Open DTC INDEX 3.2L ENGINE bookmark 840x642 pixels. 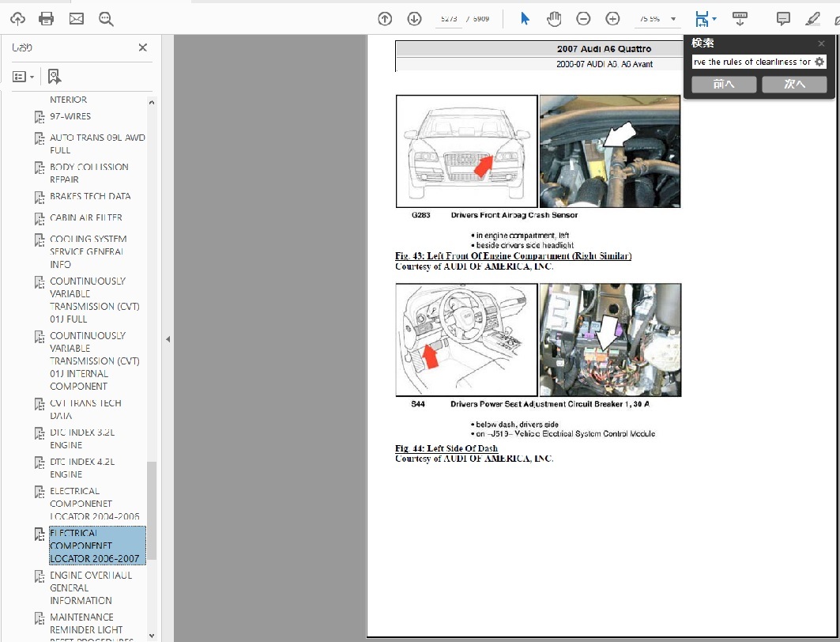tap(82, 439)
